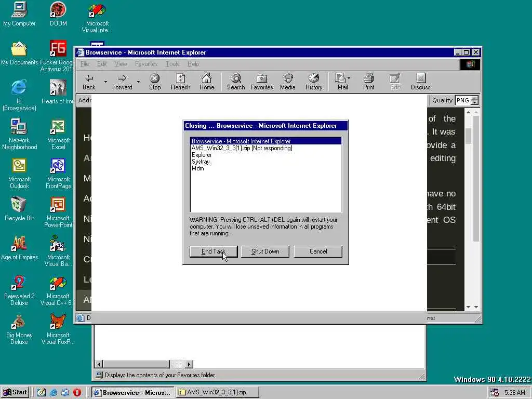Stop page loading in Internet Explorer
Screen dimensions: 532x399
point(155,82)
